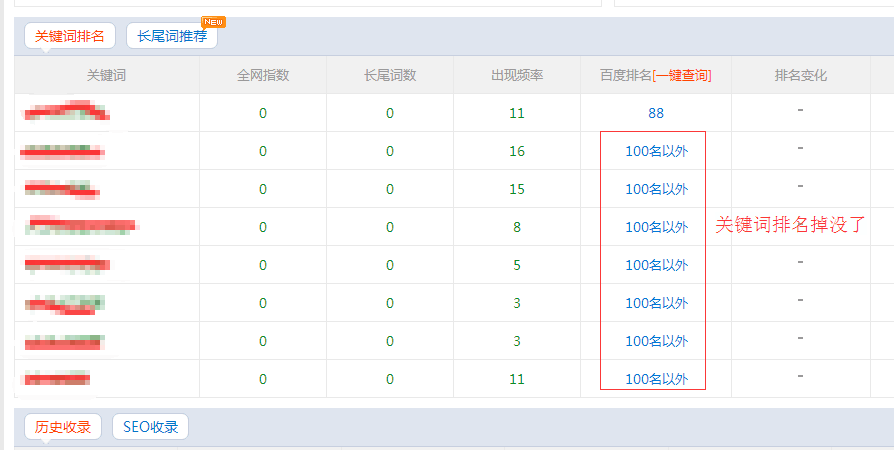The height and width of the screenshot is (450, 894).
Task: Click 100名以外 in the row with frequency 16
Action: [656, 151]
